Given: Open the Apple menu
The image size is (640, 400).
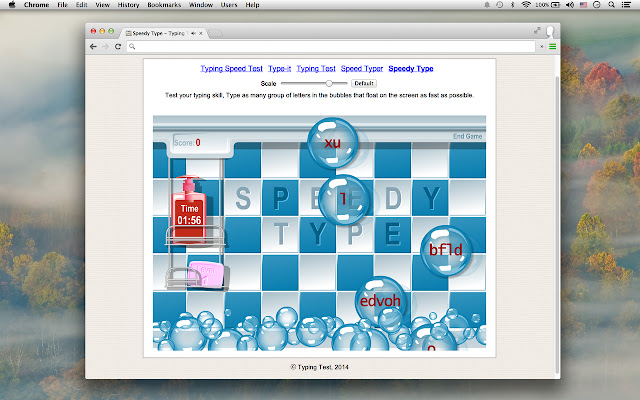Looking at the screenshot, I should tap(12, 5).
